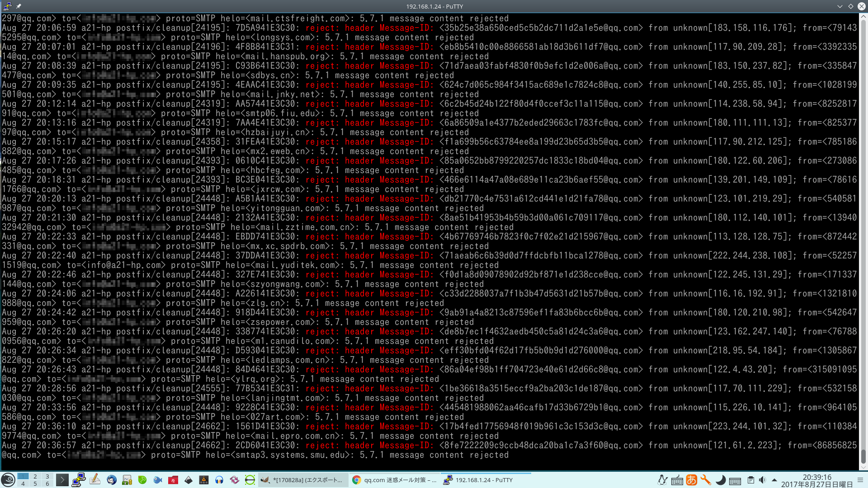Viewport: 868px width, 488px height.
Task: Open the Audacity headphones launcher
Action: tap(219, 480)
